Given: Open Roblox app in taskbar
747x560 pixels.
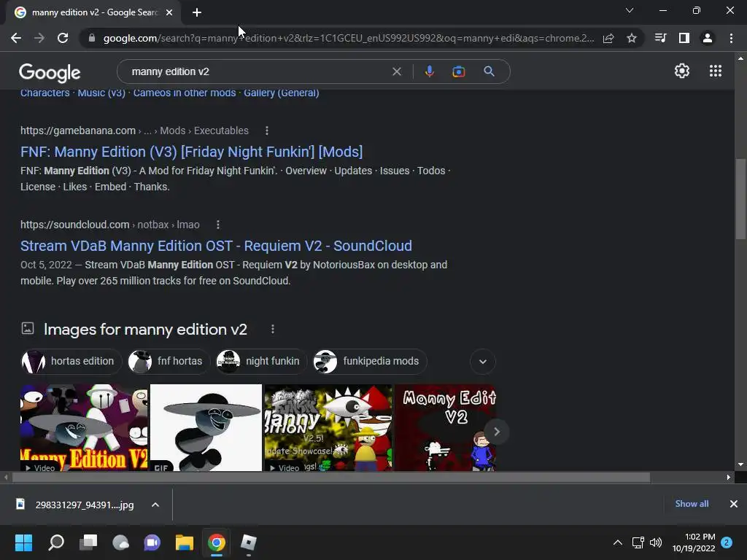Looking at the screenshot, I should (x=248, y=542).
